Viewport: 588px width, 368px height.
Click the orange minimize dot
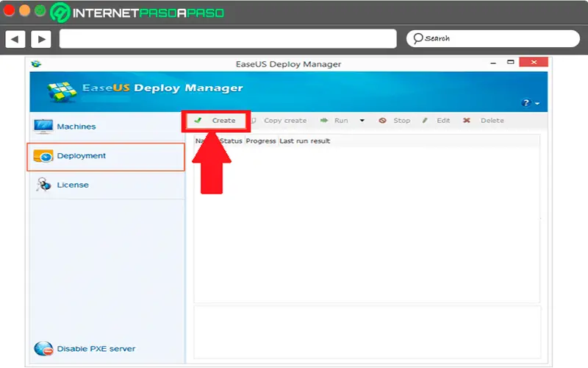tap(24, 10)
